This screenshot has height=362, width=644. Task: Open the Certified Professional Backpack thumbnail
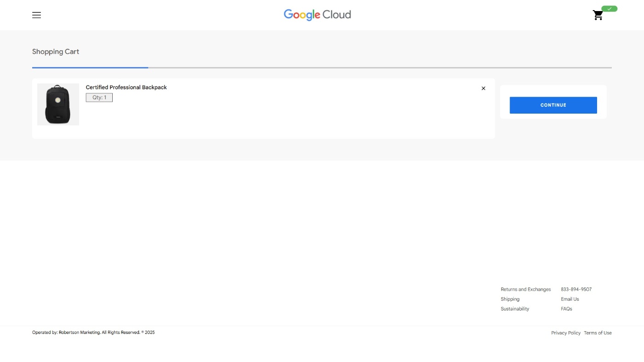(58, 104)
